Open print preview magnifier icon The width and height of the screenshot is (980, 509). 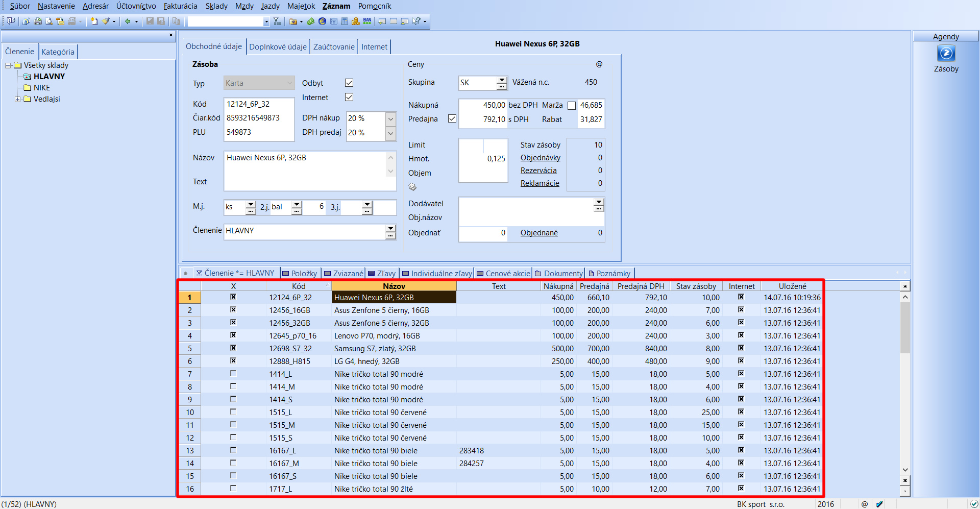(49, 21)
